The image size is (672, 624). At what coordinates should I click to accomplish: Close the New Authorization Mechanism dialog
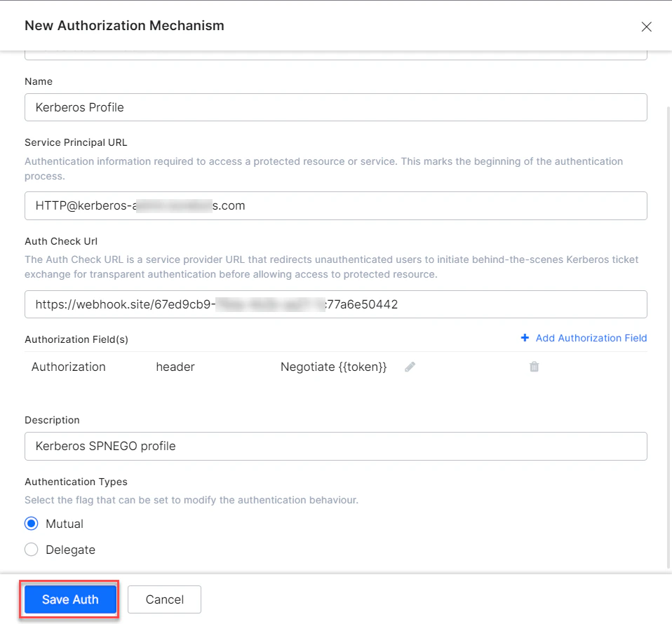(646, 27)
